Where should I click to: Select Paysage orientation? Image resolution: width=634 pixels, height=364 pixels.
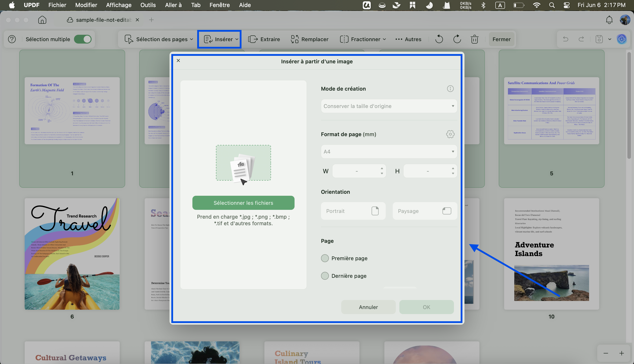tap(425, 211)
